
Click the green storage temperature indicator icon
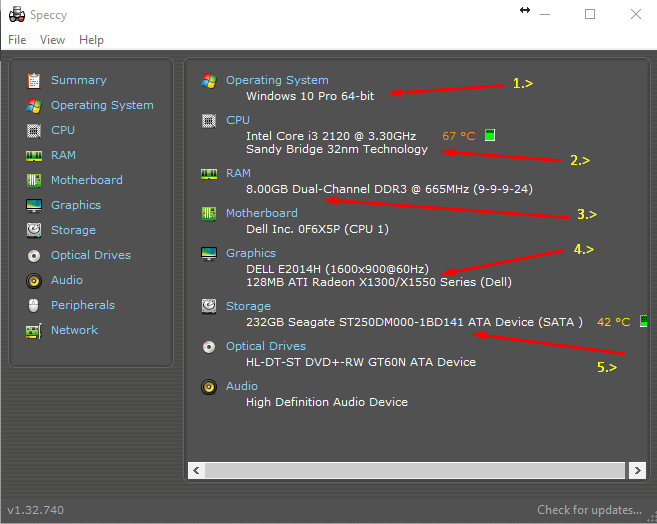644,321
